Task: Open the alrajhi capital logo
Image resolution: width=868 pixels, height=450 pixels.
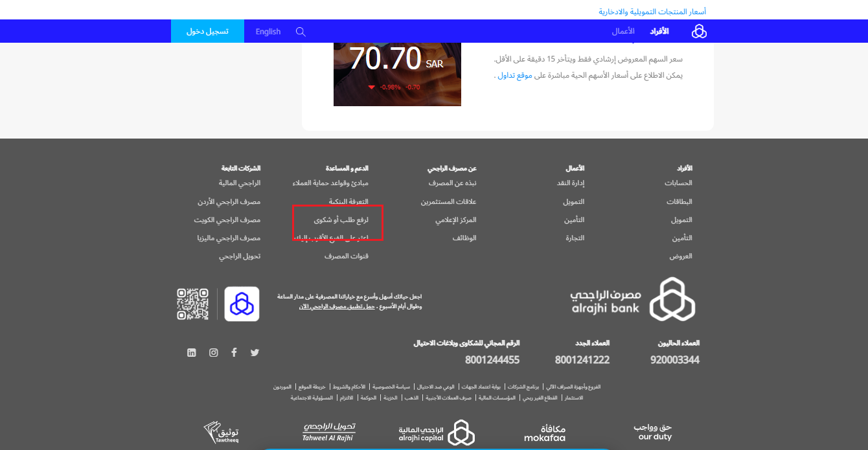Action: [x=437, y=433]
